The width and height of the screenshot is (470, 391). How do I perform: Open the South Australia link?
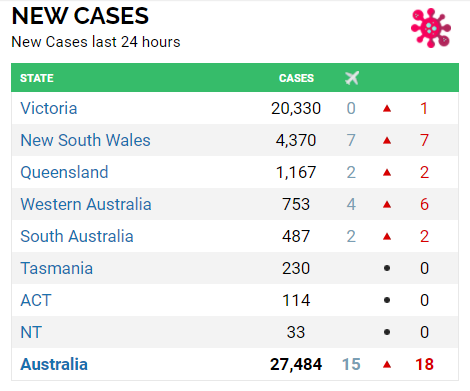[77, 236]
